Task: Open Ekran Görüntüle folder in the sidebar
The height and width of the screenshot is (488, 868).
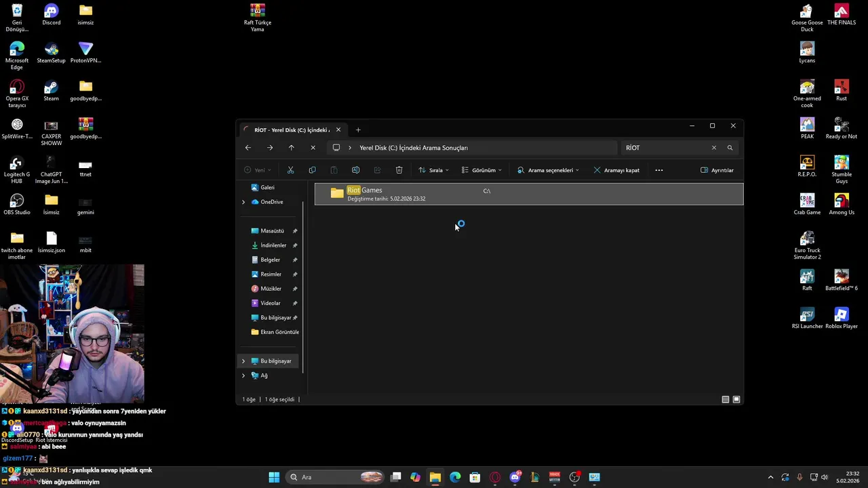Action: tap(275, 332)
